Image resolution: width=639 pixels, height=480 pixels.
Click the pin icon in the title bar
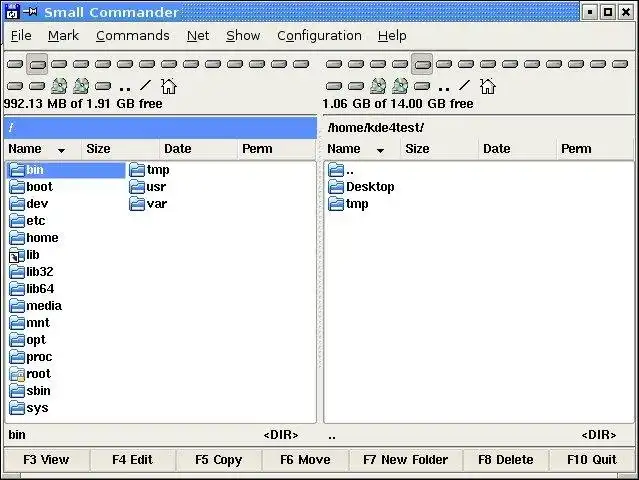(x=30, y=11)
